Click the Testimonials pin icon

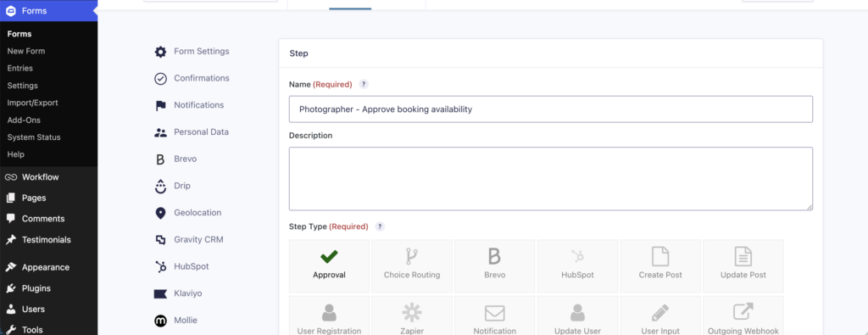[10, 240]
